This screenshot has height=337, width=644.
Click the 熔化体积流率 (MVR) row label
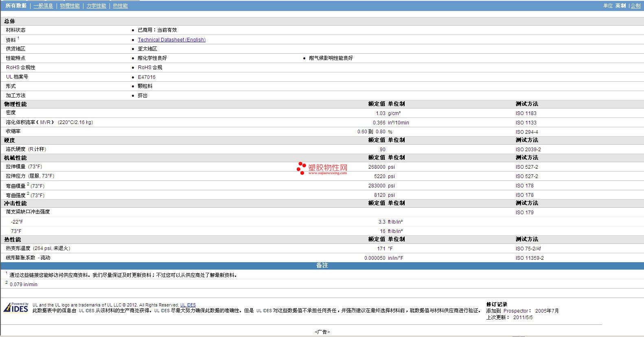pyautogui.click(x=49, y=122)
